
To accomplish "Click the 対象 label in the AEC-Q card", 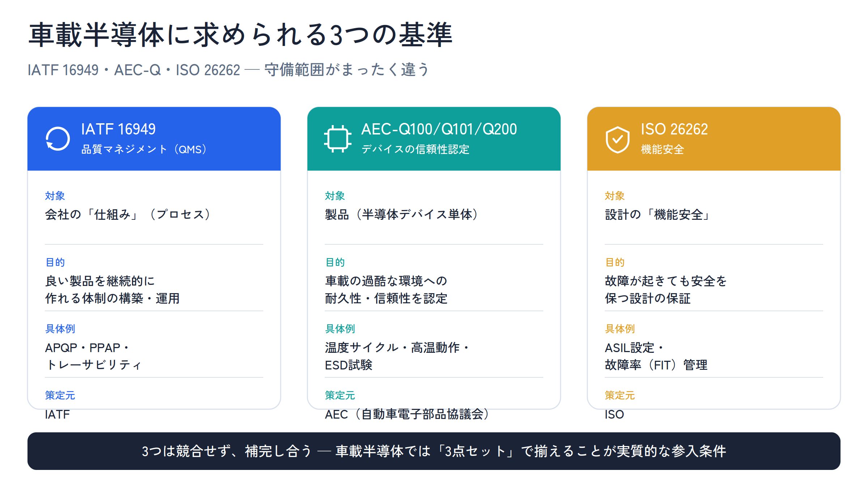I will click(335, 196).
